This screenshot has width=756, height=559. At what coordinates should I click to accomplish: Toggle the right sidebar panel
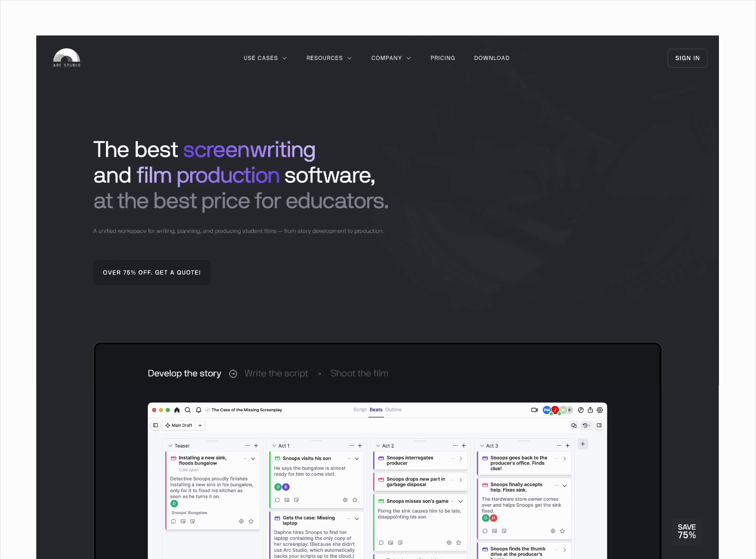click(599, 425)
